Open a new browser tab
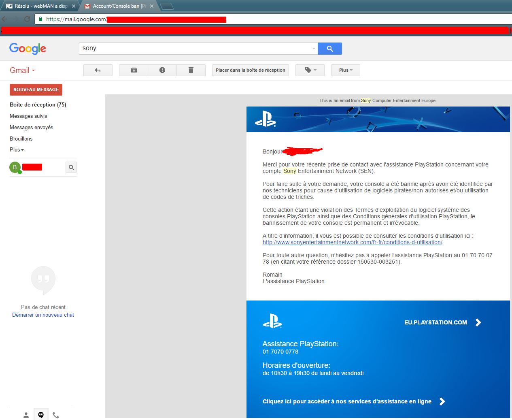Viewport: 512px width, 420px height. point(167,6)
